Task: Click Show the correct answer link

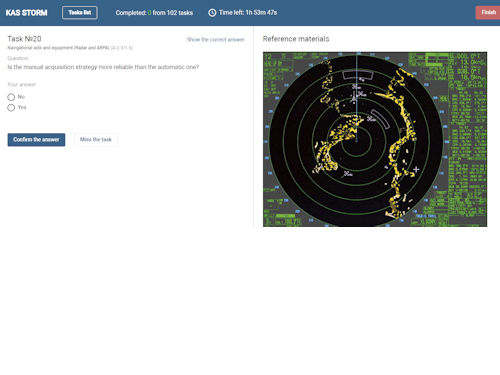Action: click(215, 40)
